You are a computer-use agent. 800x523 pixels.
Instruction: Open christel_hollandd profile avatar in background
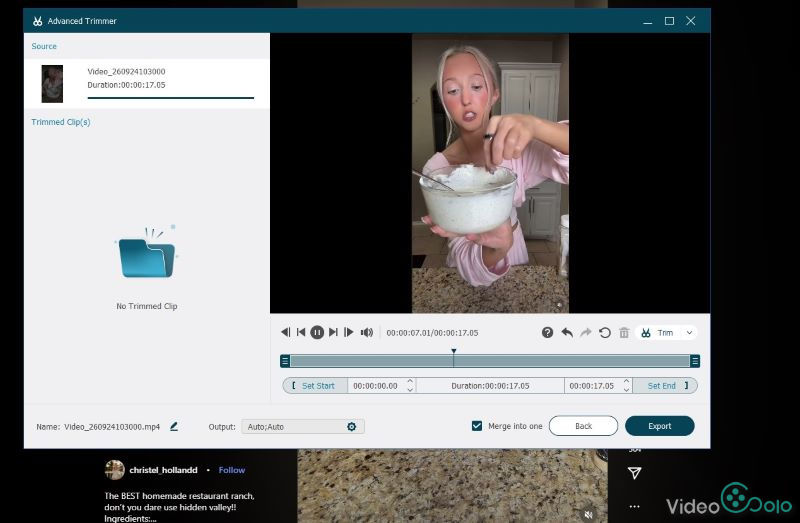point(114,470)
